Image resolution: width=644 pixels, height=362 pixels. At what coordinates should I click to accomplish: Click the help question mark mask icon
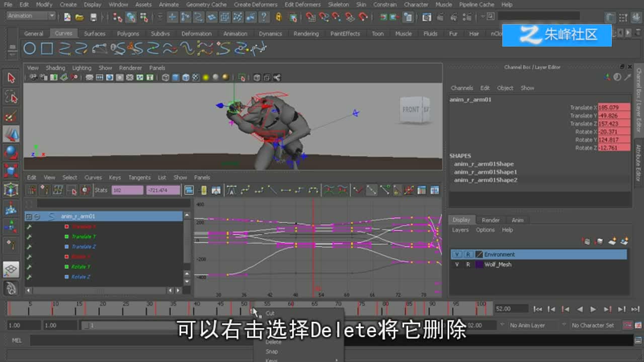coord(263,17)
